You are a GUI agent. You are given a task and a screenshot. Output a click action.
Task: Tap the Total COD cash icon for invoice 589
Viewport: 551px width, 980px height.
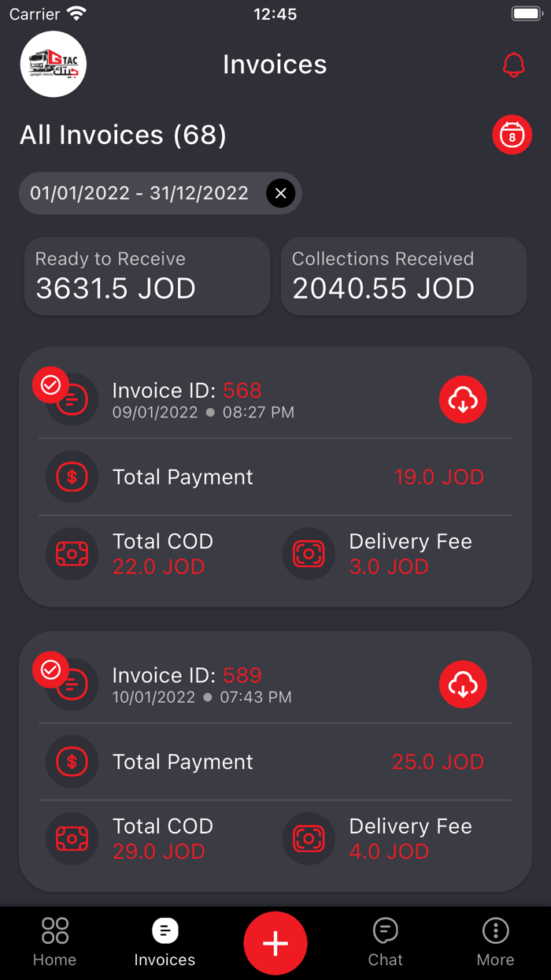72,838
